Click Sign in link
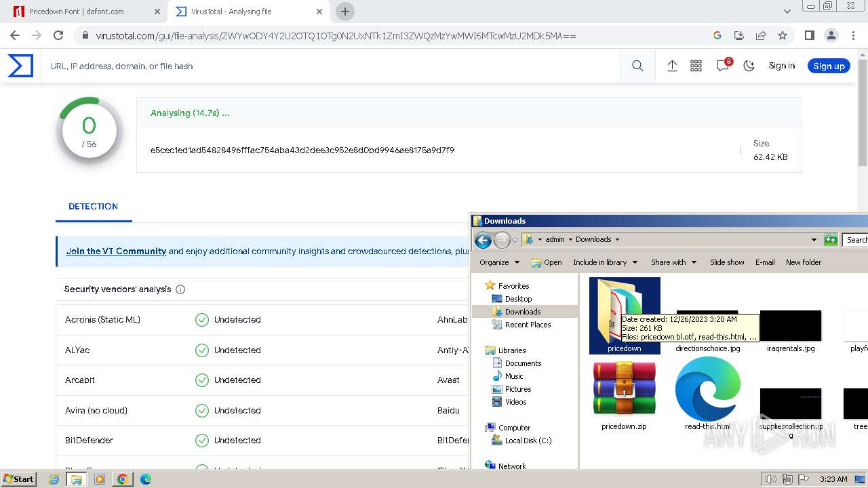The width and height of the screenshot is (868, 488). (x=781, y=66)
